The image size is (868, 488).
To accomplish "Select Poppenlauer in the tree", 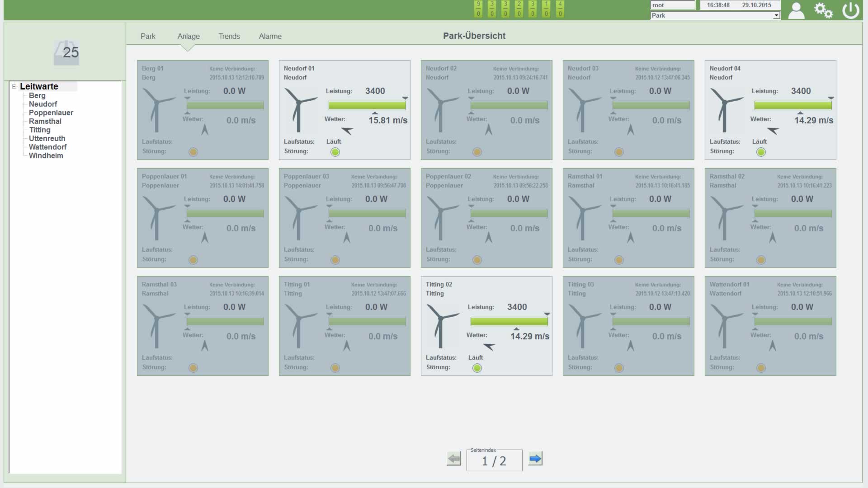I will point(51,113).
